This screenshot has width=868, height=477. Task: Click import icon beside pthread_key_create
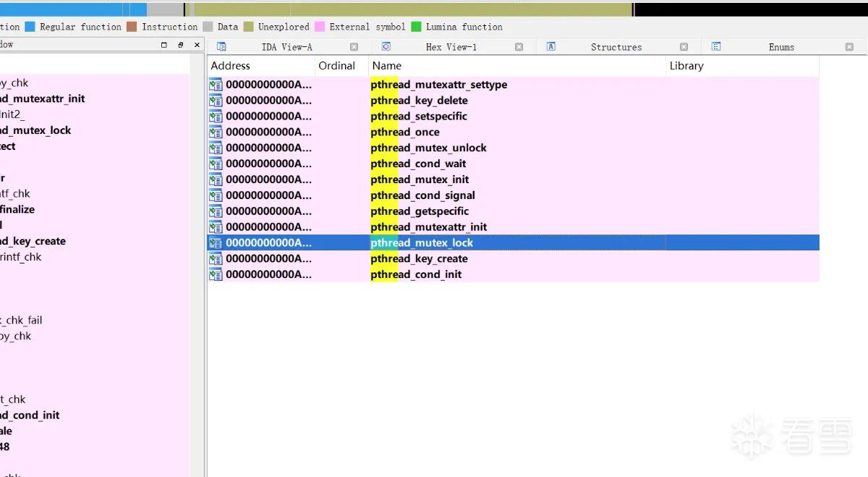[x=216, y=258]
